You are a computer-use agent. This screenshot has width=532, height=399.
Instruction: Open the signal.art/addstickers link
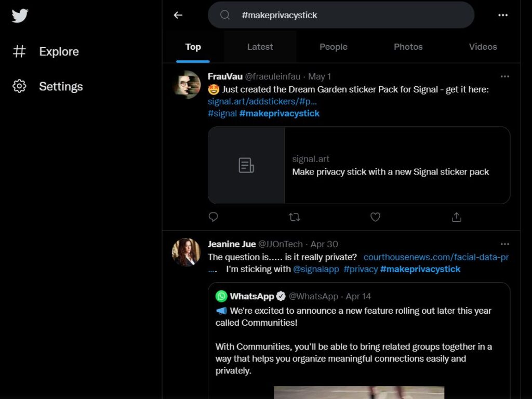click(x=262, y=101)
